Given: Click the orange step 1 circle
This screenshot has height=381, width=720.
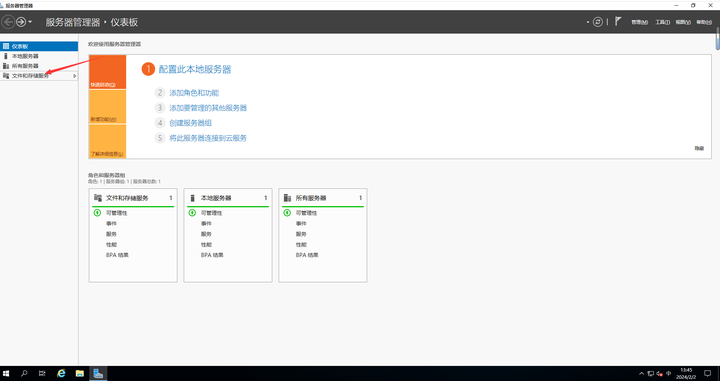Looking at the screenshot, I should pos(148,69).
